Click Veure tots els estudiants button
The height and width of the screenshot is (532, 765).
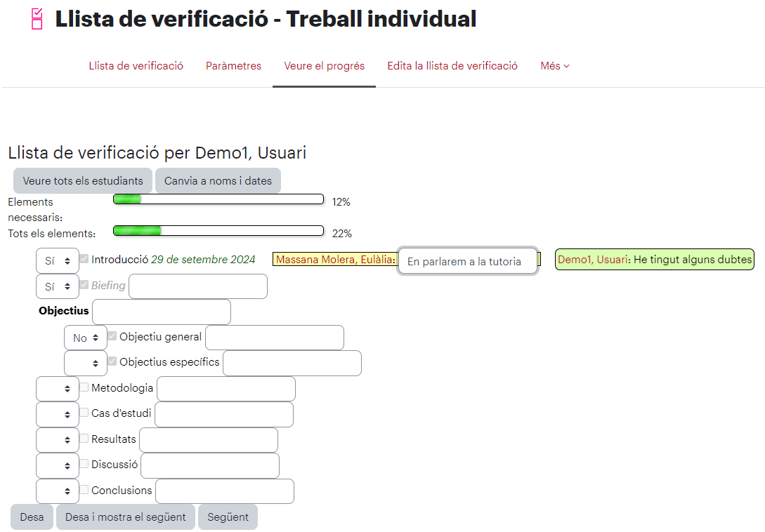[83, 181]
